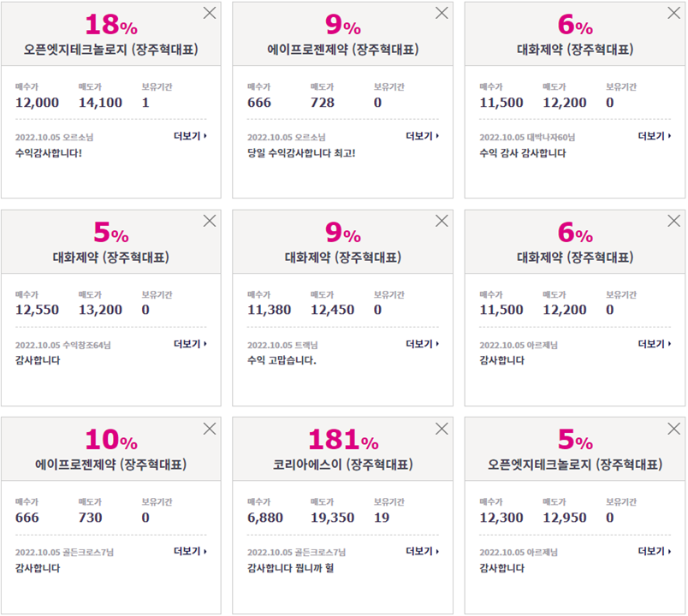Click the 오픈엣지테크놀로지 18% card title

tap(111, 49)
